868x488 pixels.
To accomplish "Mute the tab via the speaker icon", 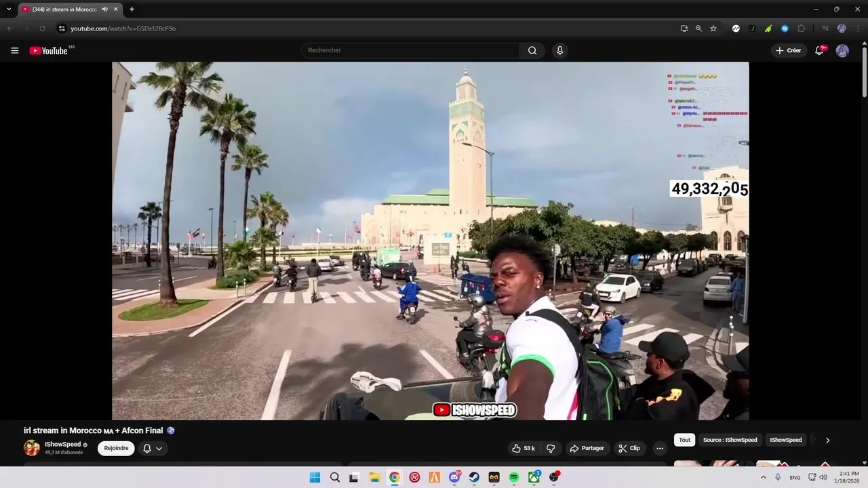I will tap(104, 9).
